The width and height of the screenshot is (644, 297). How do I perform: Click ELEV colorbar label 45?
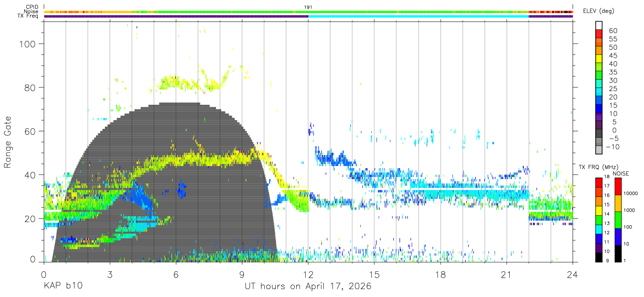click(x=613, y=56)
